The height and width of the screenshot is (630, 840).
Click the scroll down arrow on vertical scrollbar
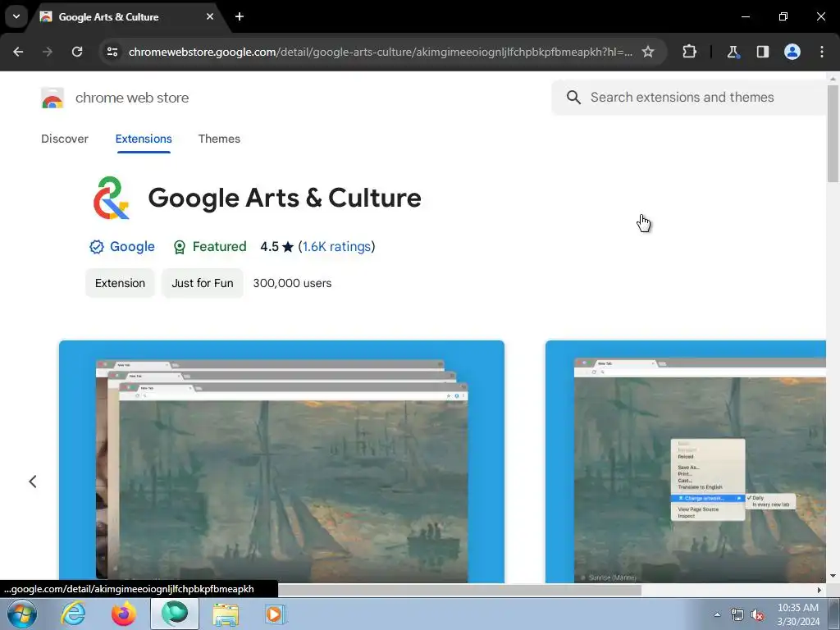tap(833, 576)
